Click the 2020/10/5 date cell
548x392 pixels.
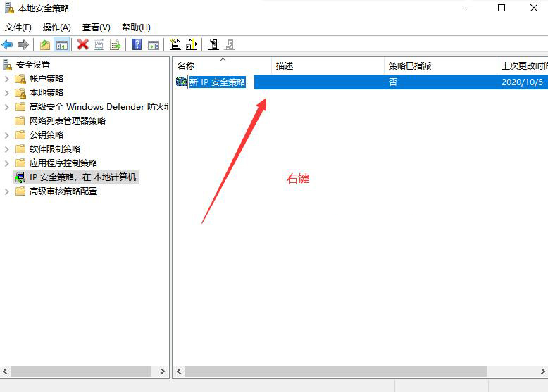pos(523,82)
